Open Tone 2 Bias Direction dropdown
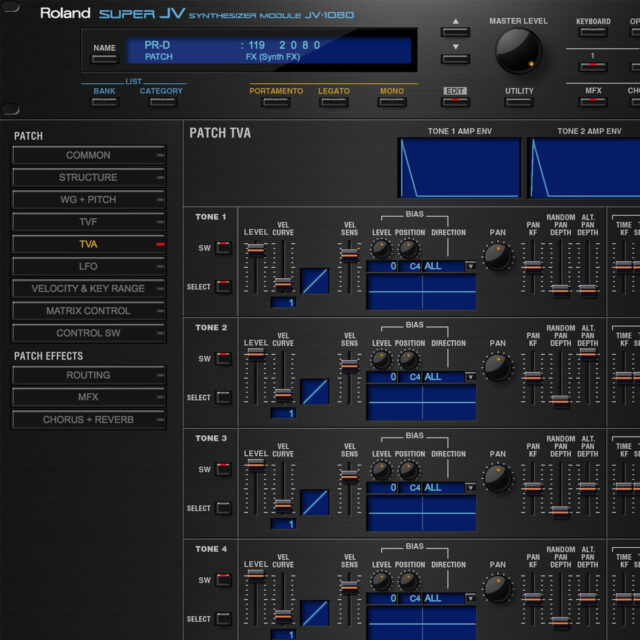The image size is (640, 640). click(x=470, y=377)
